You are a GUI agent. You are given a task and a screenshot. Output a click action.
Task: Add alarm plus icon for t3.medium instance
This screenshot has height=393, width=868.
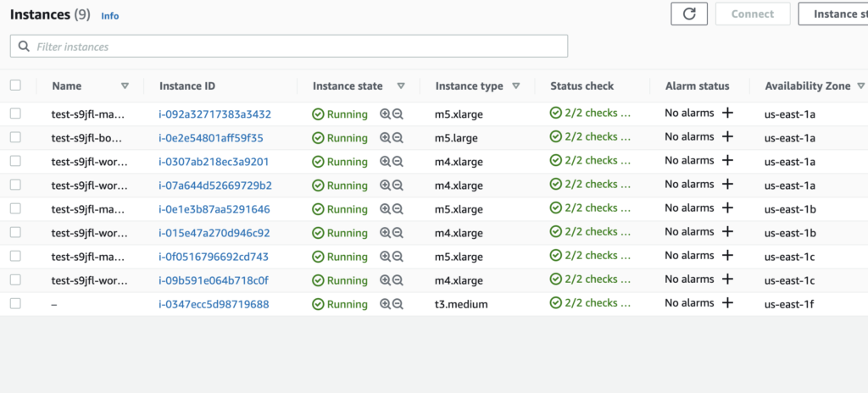726,303
